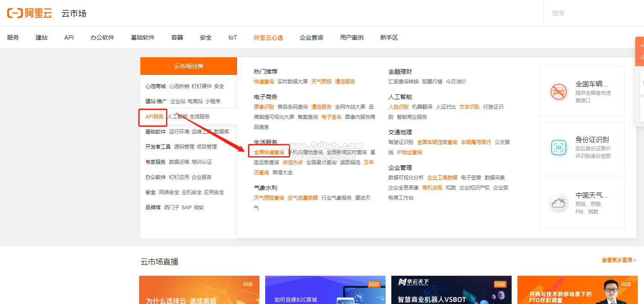Click 行业气象服务 link
644x304 pixels.
(x=337, y=198)
